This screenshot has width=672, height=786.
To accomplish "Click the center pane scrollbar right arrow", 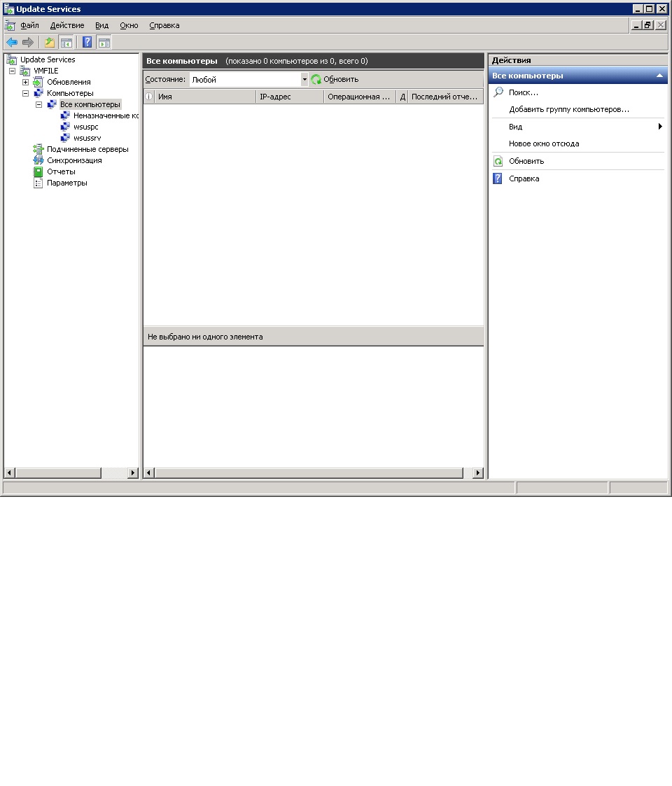I will click(x=478, y=472).
